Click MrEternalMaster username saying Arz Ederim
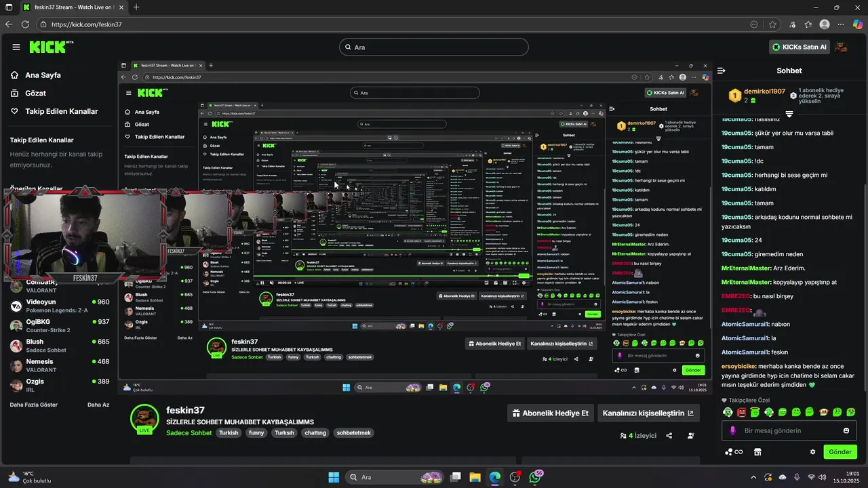 [x=745, y=268]
